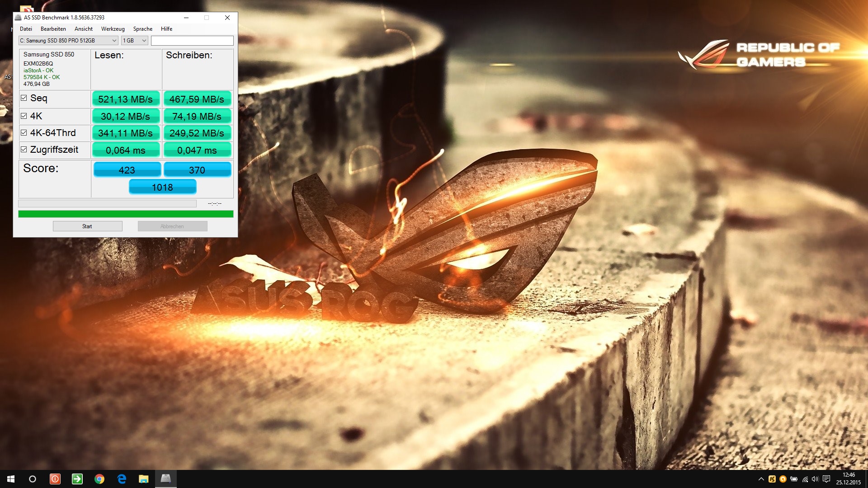Click the empty text field beside 1 GB
868x488 pixels.
tap(192, 41)
